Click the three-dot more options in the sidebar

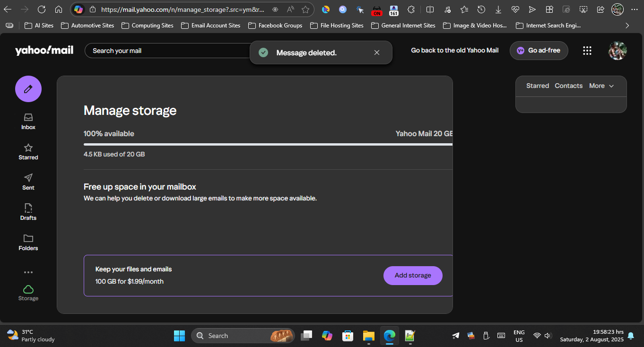point(28,272)
